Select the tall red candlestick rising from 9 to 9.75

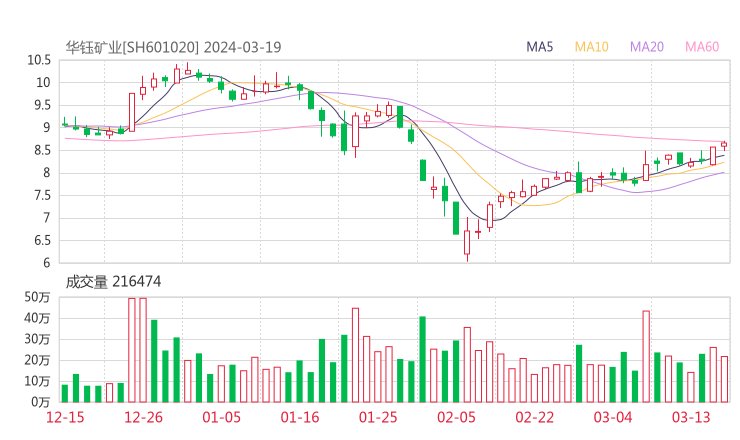[x=132, y=112]
